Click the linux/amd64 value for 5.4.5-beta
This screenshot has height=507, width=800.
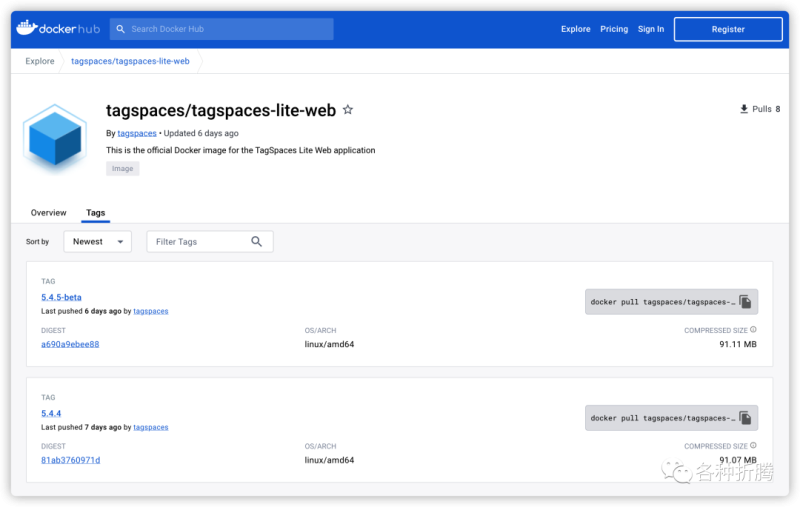(x=329, y=344)
